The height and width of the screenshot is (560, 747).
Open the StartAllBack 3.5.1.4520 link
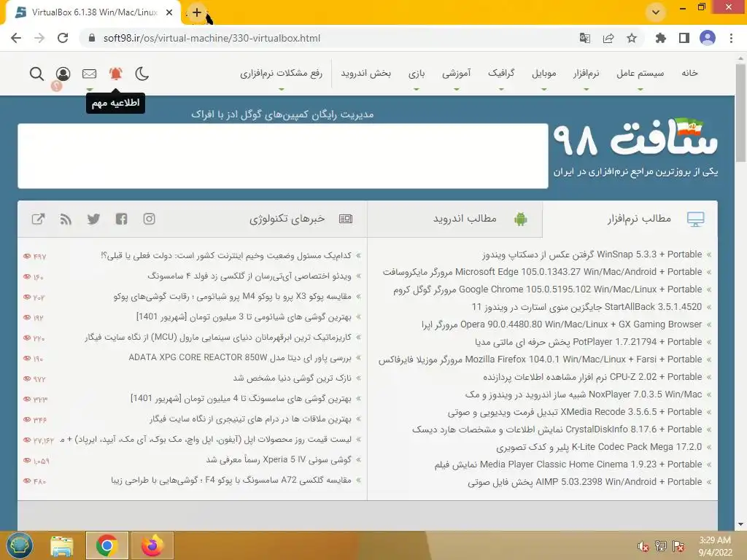coord(587,307)
